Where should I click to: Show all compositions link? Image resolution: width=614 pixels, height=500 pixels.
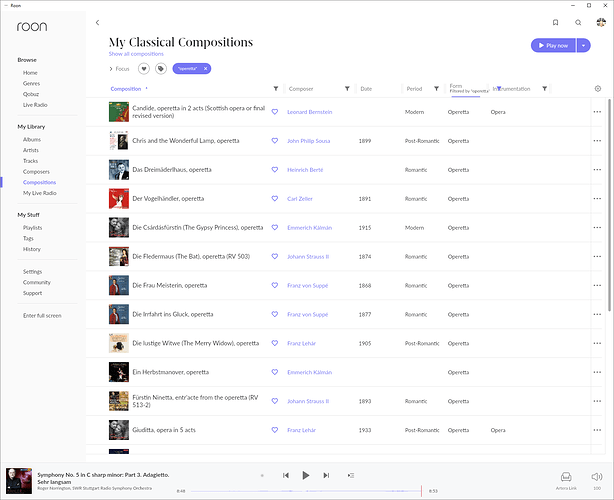[136, 54]
